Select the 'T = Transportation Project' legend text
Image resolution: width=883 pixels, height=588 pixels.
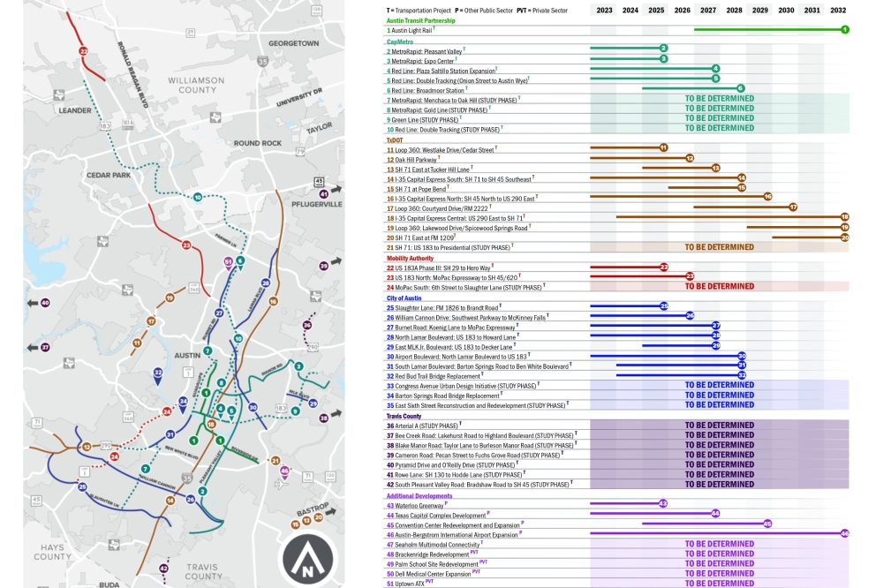(x=419, y=11)
